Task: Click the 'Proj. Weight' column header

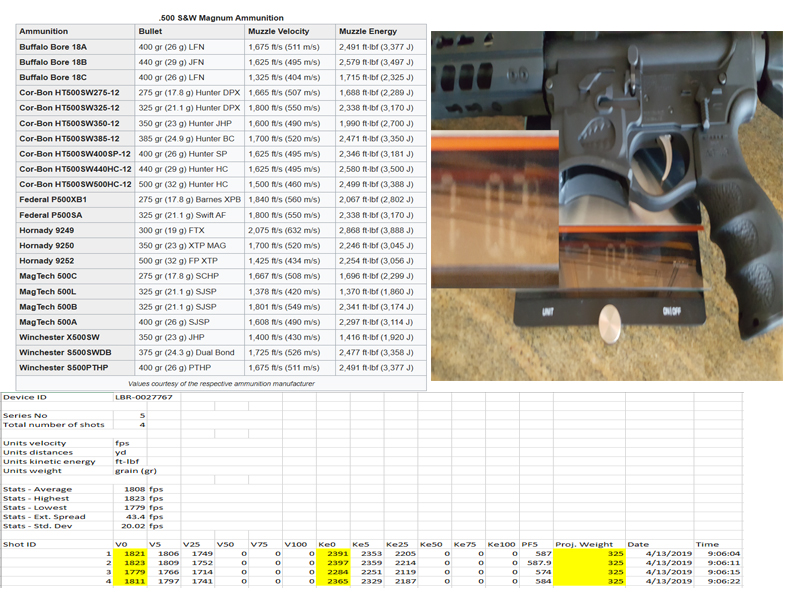Action: (584, 544)
